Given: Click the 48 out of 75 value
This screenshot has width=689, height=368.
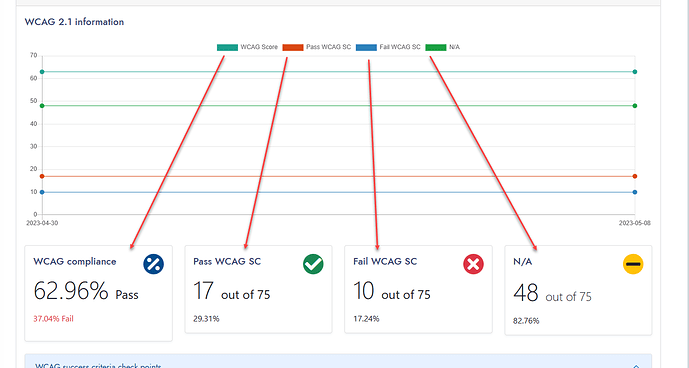Looking at the screenshot, I should coord(552,294).
